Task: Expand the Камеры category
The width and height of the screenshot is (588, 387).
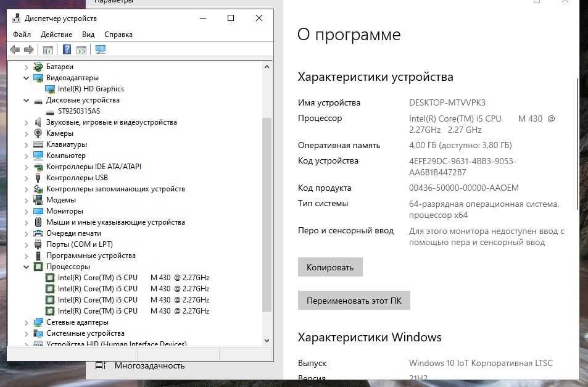Action: point(26,133)
